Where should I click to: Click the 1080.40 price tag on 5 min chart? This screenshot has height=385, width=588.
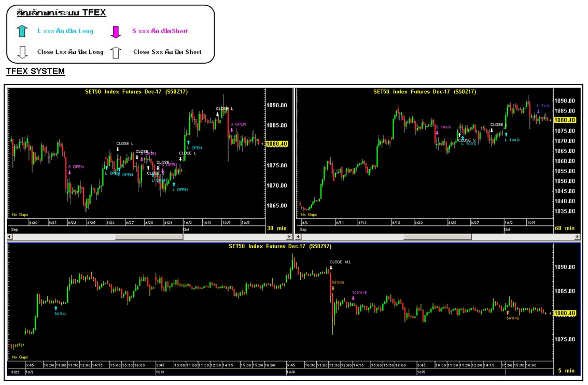point(565,313)
